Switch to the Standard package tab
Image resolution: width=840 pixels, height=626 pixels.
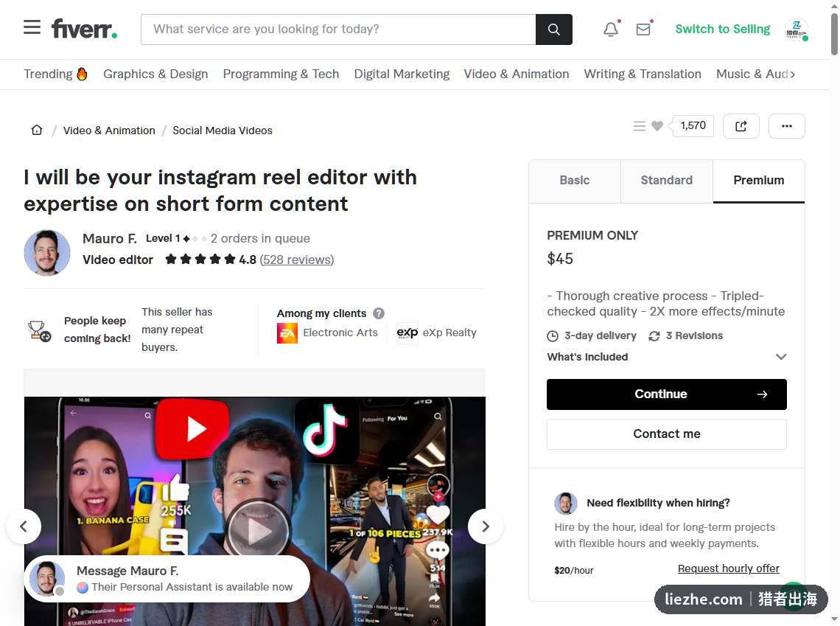click(x=667, y=181)
